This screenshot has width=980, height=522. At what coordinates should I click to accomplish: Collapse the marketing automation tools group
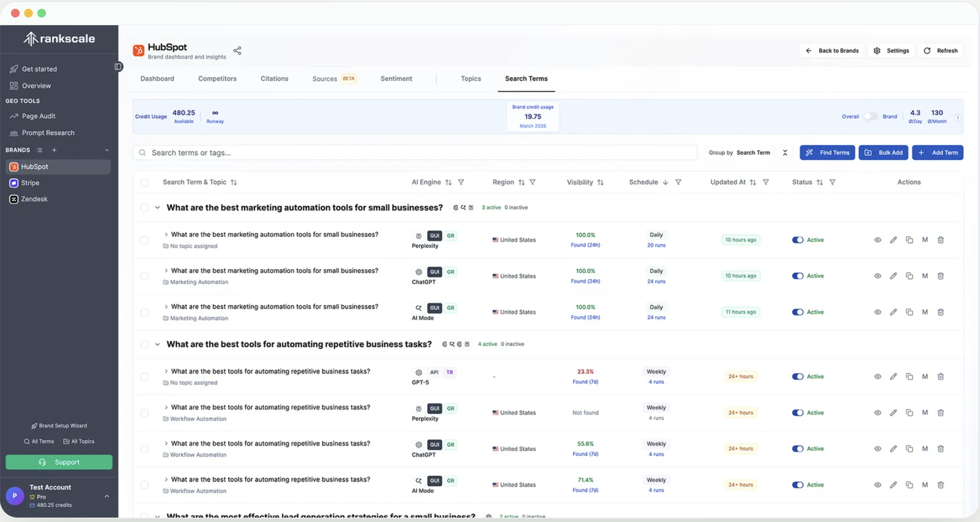[x=158, y=208]
